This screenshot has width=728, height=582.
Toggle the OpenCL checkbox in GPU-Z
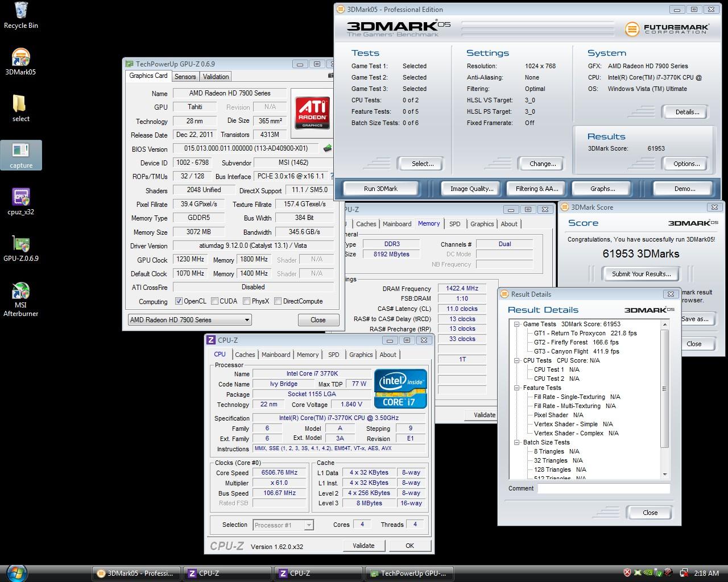coord(179,301)
